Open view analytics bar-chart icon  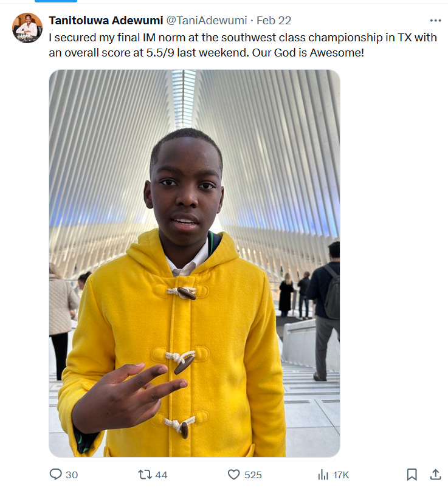(323, 475)
